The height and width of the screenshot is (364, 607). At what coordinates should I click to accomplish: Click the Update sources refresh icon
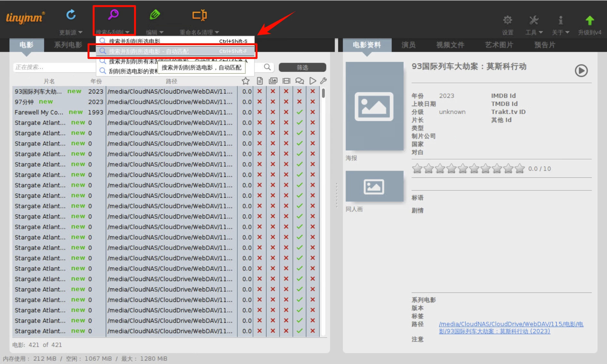point(71,15)
